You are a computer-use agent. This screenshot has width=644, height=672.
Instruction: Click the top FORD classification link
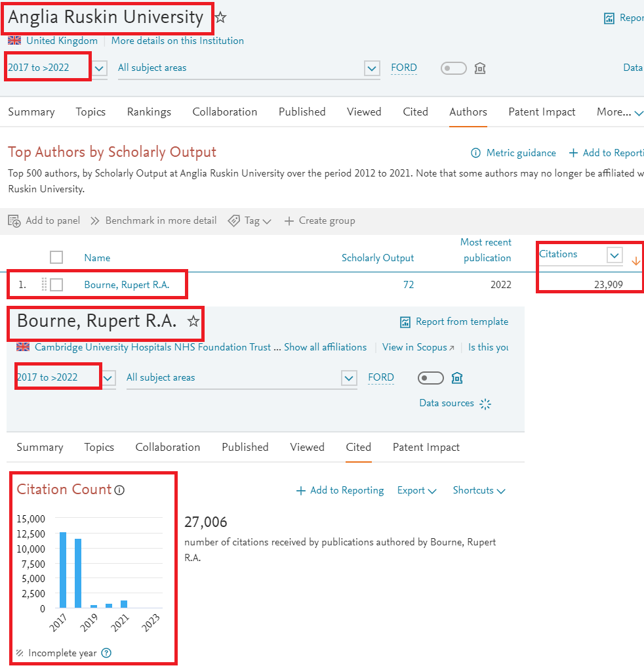point(404,68)
